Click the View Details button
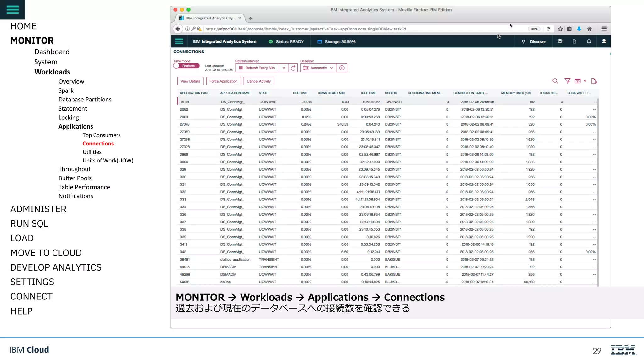The width and height of the screenshot is (644, 362). click(x=190, y=81)
